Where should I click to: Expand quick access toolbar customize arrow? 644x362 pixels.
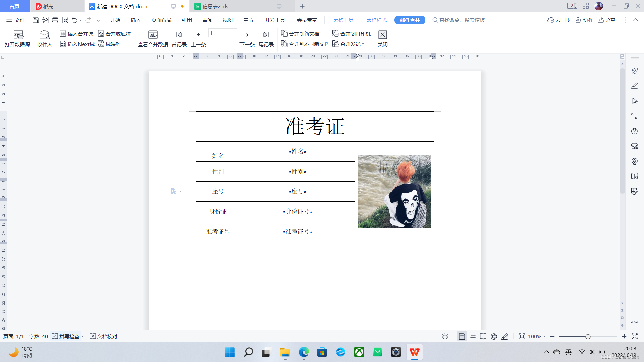tap(98, 20)
